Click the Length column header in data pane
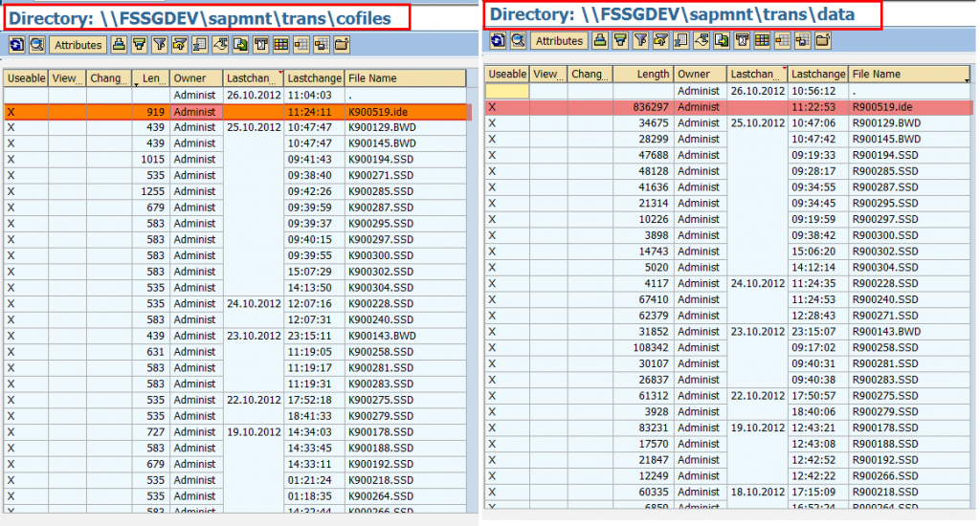Screen dimensions: 980x526 point(643,74)
